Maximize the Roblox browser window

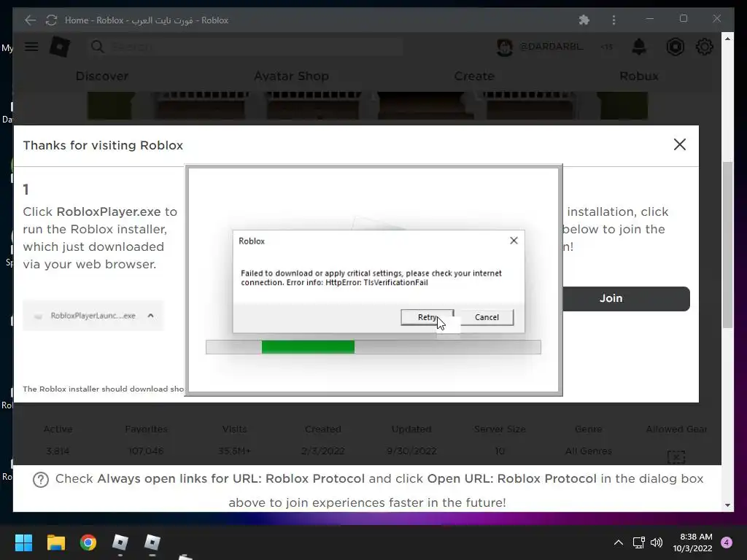coord(684,19)
